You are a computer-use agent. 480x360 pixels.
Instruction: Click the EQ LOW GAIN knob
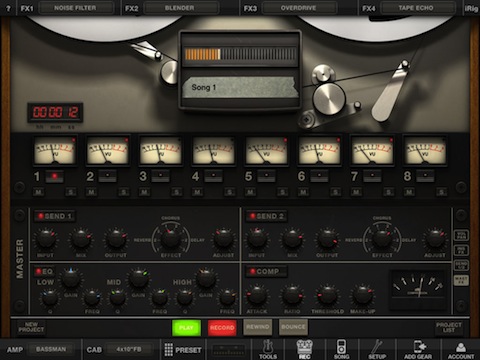(x=70, y=279)
